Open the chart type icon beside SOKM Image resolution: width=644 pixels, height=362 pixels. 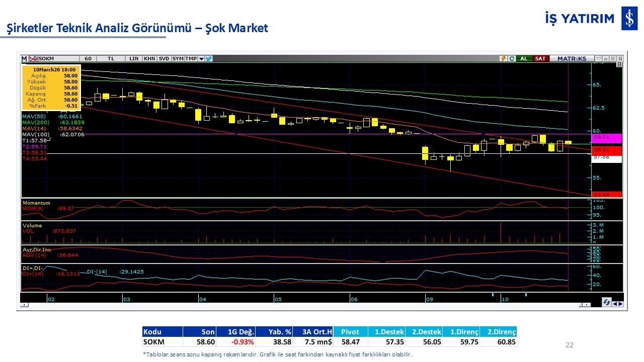[x=33, y=59]
